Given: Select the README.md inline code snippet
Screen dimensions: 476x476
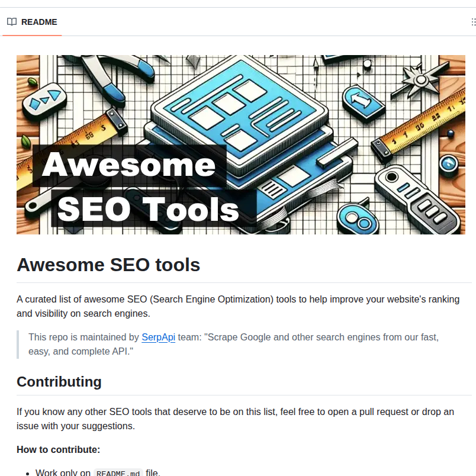Looking at the screenshot, I should click(118, 472).
